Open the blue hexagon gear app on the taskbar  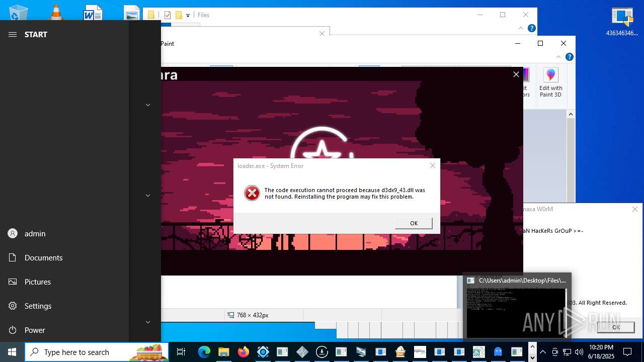click(263, 352)
